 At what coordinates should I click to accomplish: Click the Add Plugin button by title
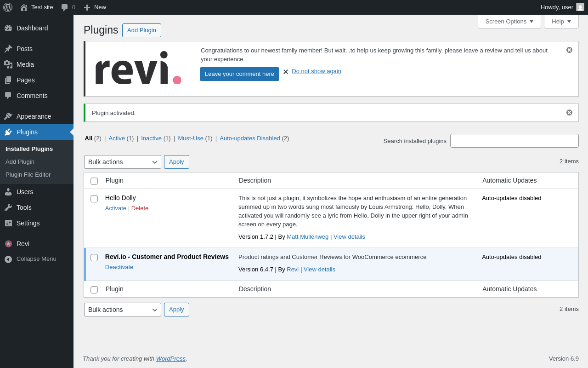coord(141,30)
